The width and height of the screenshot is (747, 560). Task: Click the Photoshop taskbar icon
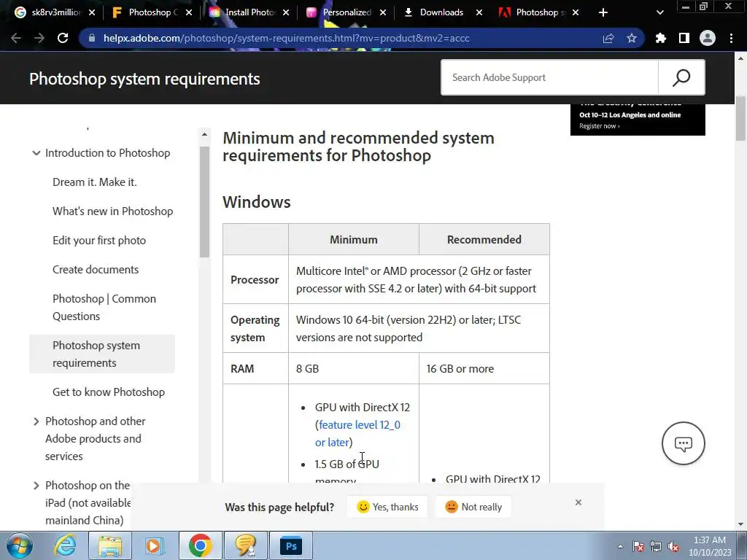pyautogui.click(x=291, y=545)
